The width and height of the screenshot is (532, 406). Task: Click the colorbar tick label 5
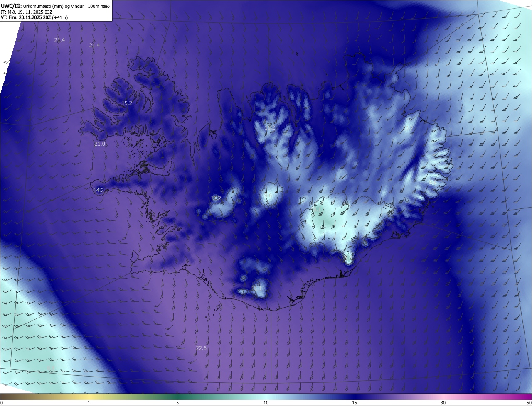[177, 403]
